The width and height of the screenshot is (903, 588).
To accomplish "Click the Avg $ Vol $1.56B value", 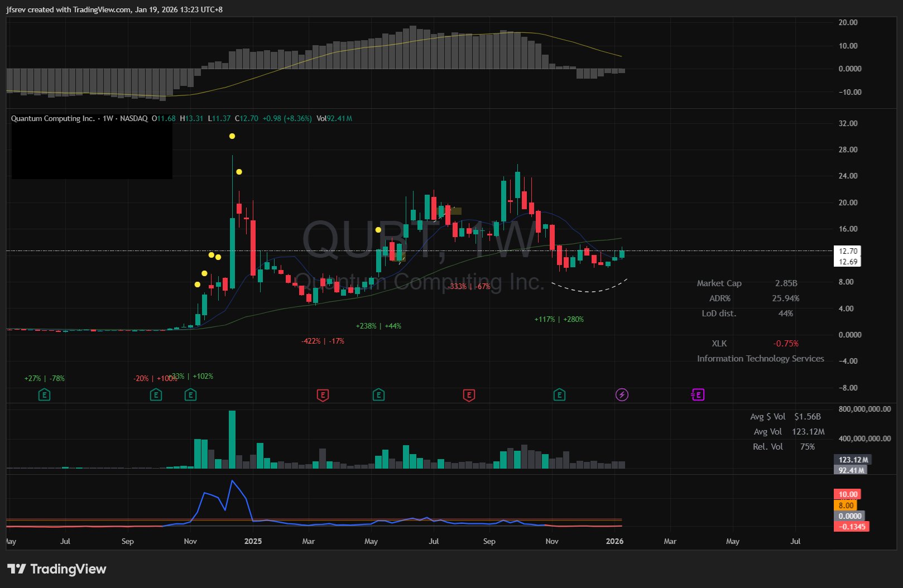I will (808, 417).
